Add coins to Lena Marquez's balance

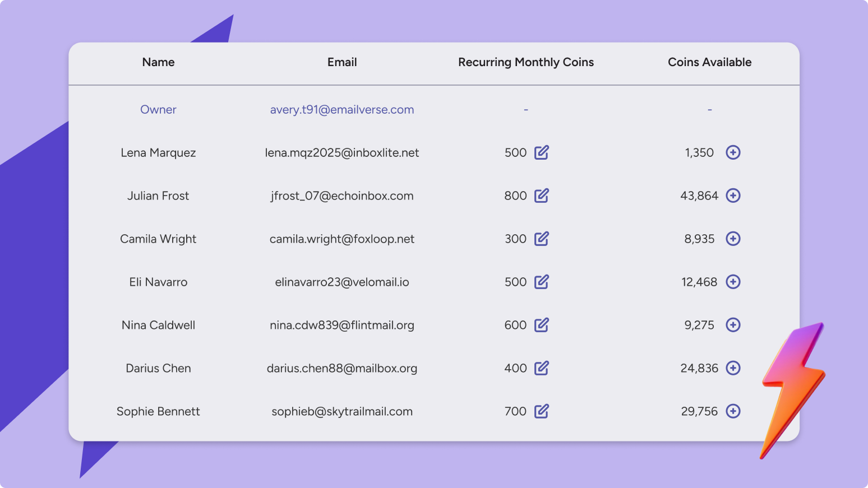pos(733,152)
